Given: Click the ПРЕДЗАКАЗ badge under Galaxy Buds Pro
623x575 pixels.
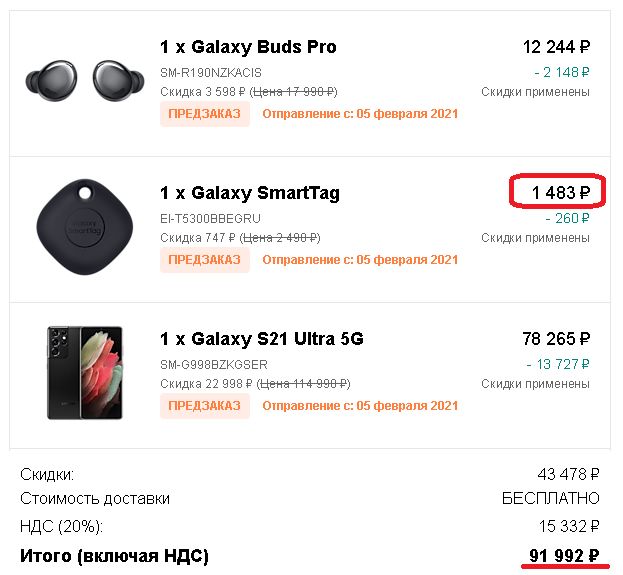Looking at the screenshot, I should pyautogui.click(x=205, y=114).
